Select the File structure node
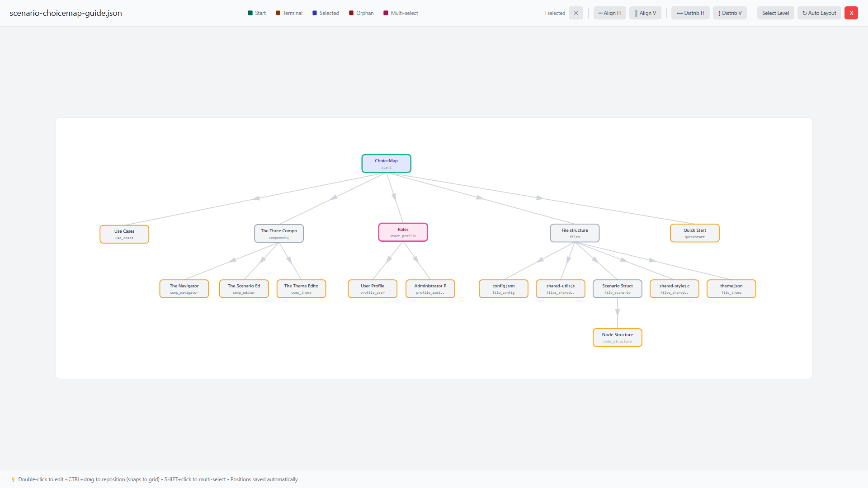Screen dimensions: 868x488 point(575,233)
